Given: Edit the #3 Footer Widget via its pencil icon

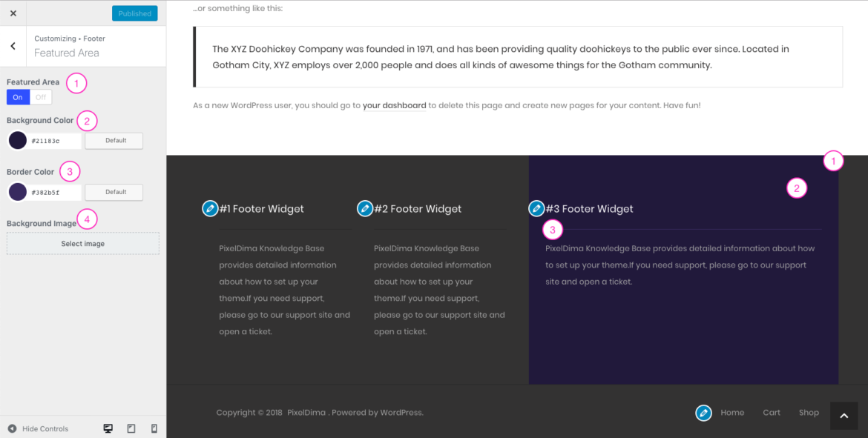Looking at the screenshot, I should click(536, 208).
